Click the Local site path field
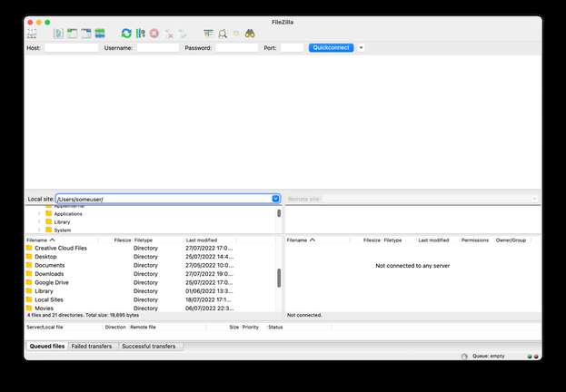This screenshot has width=566, height=392. tap(164, 199)
